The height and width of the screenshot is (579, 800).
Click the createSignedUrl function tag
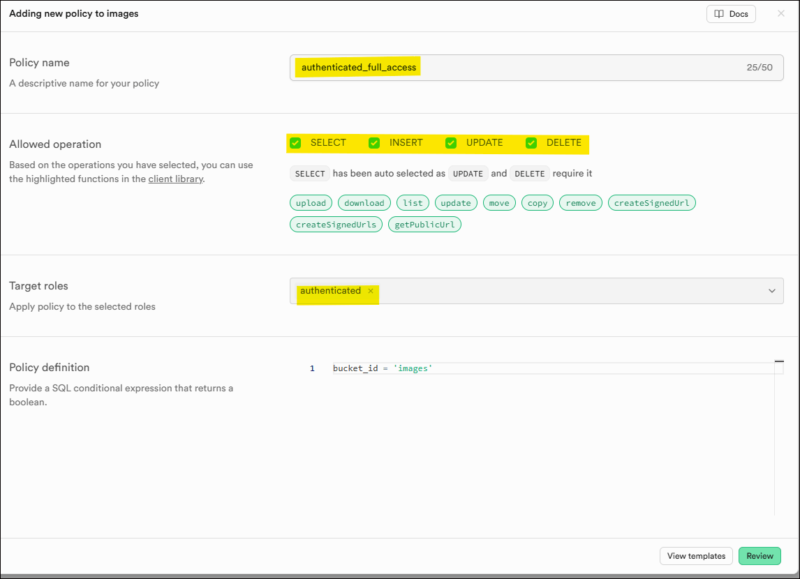651,203
